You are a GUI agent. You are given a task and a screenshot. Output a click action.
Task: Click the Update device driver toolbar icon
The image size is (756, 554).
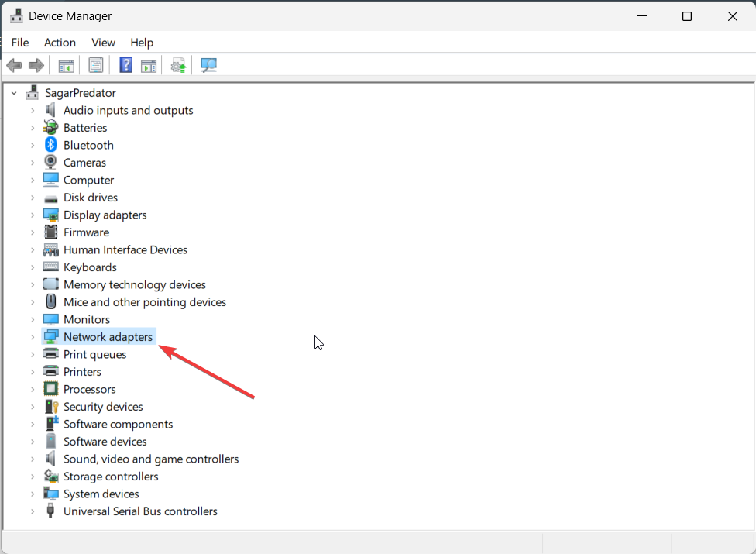point(178,66)
